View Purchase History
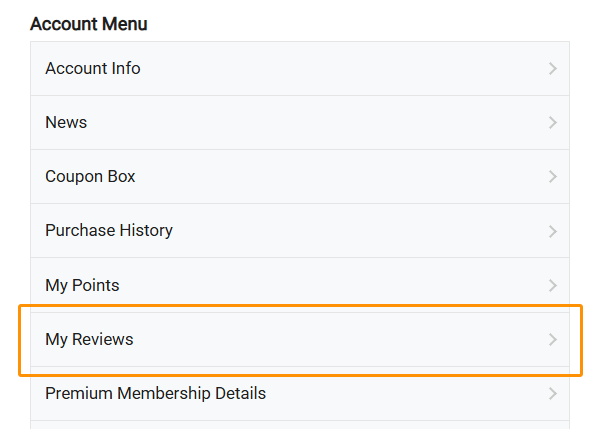 (x=300, y=231)
